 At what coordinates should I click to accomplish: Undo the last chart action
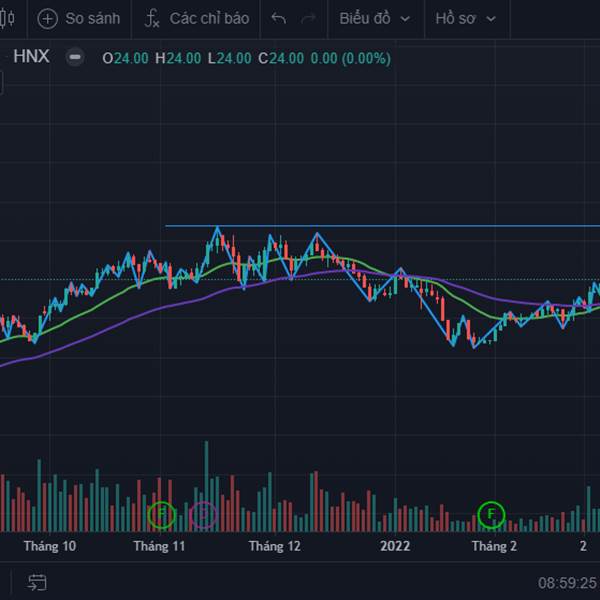(x=278, y=18)
